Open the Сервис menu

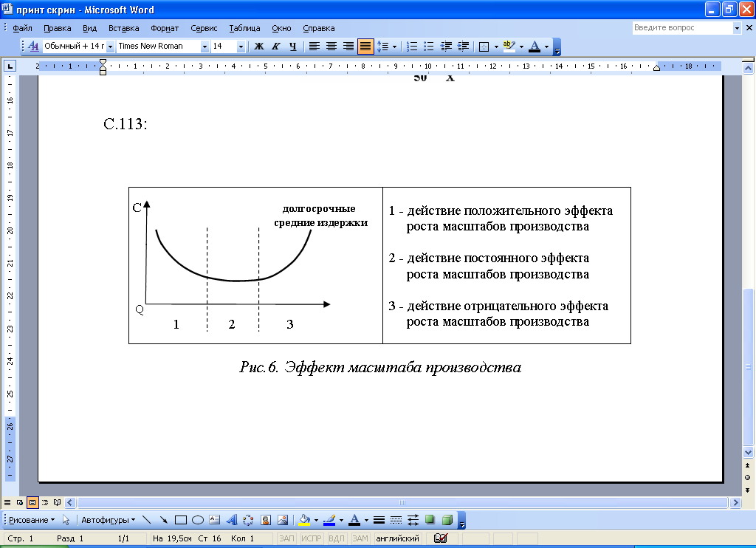point(204,28)
